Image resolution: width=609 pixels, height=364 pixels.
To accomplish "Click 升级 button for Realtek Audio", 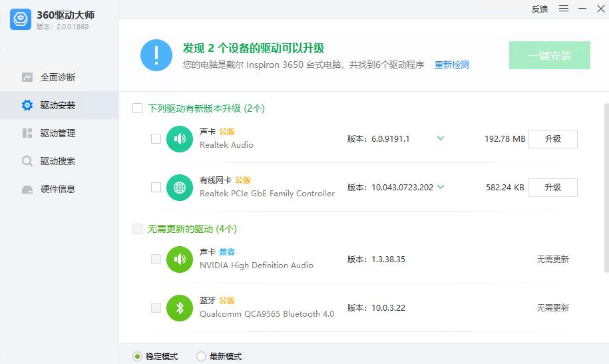I will [552, 138].
